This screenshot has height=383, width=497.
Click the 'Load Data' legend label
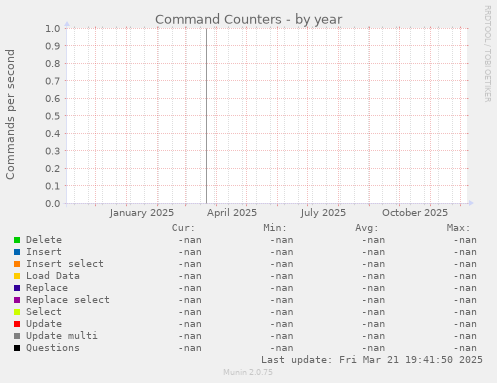coord(53,276)
